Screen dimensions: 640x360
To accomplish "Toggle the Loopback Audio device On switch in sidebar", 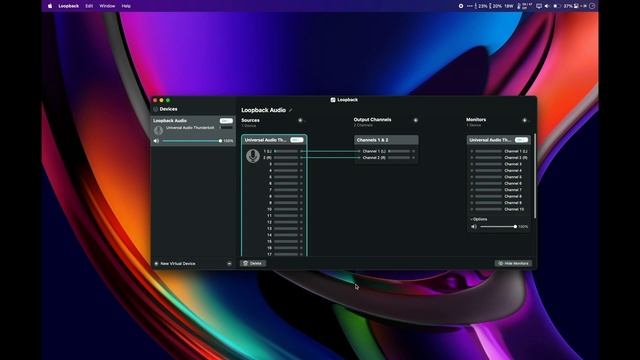I will (226, 121).
